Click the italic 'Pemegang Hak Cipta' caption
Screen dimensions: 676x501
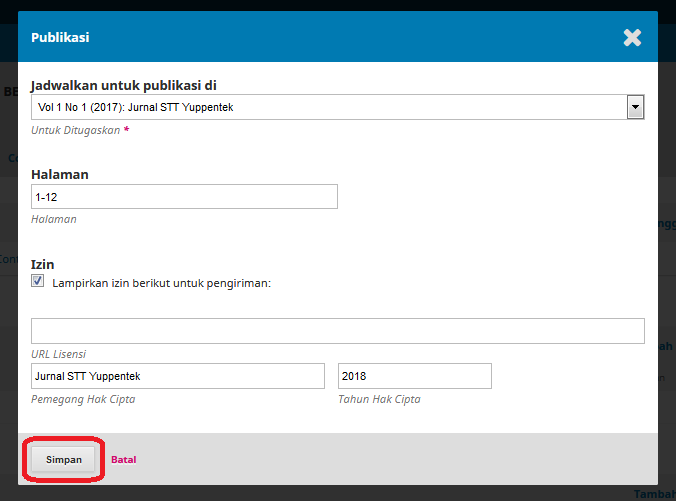click(83, 399)
